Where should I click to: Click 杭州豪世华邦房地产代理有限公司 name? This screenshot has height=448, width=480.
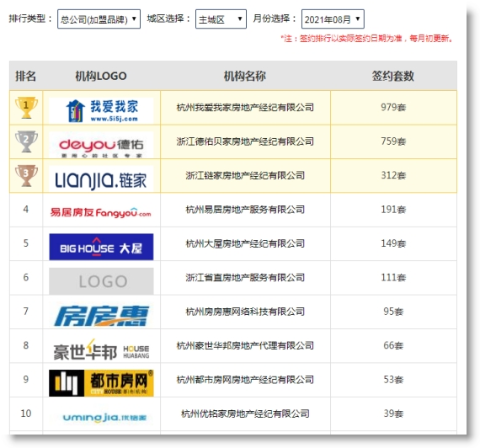click(x=245, y=345)
